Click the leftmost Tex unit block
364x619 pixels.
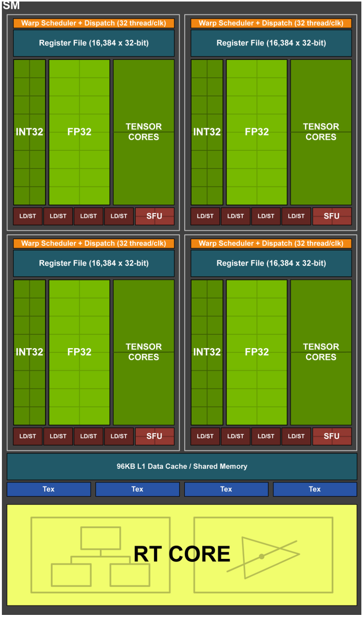(x=49, y=489)
